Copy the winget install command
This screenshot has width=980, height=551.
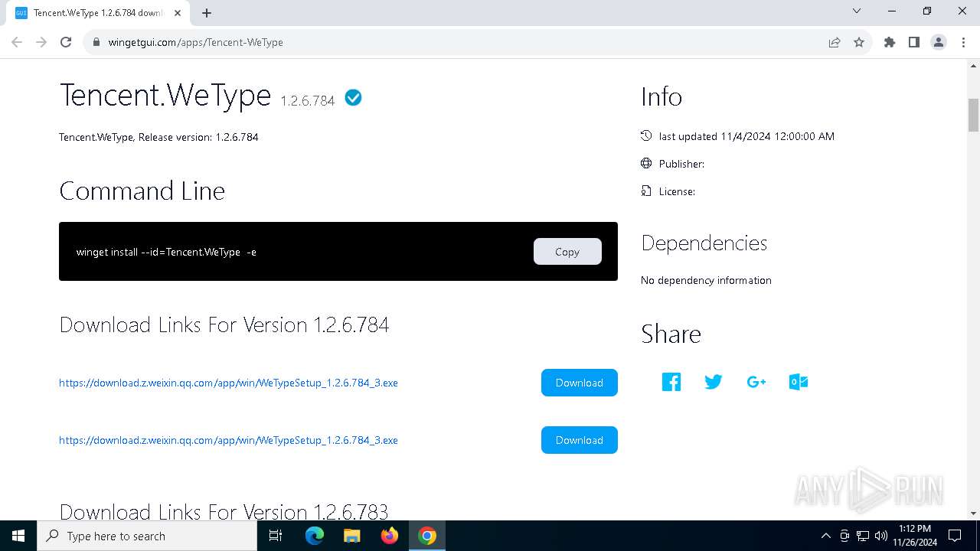567,252
